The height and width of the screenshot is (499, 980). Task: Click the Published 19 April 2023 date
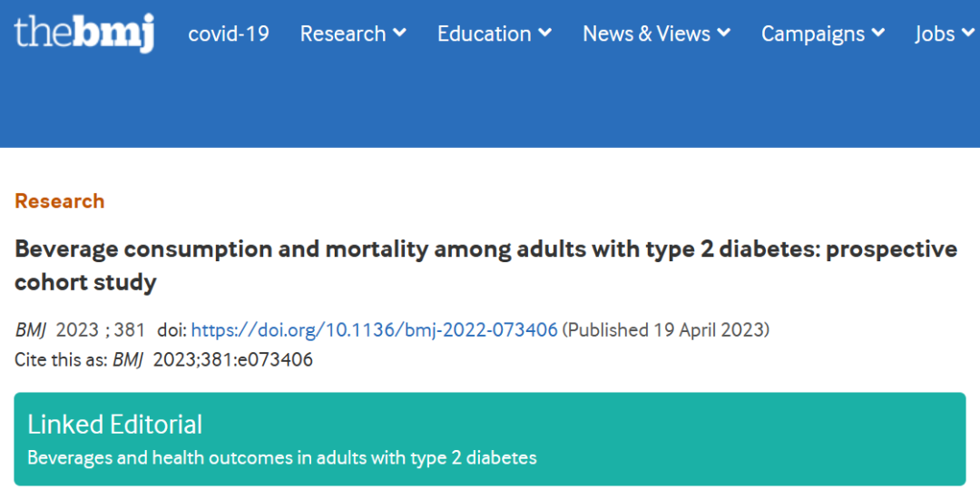click(666, 330)
